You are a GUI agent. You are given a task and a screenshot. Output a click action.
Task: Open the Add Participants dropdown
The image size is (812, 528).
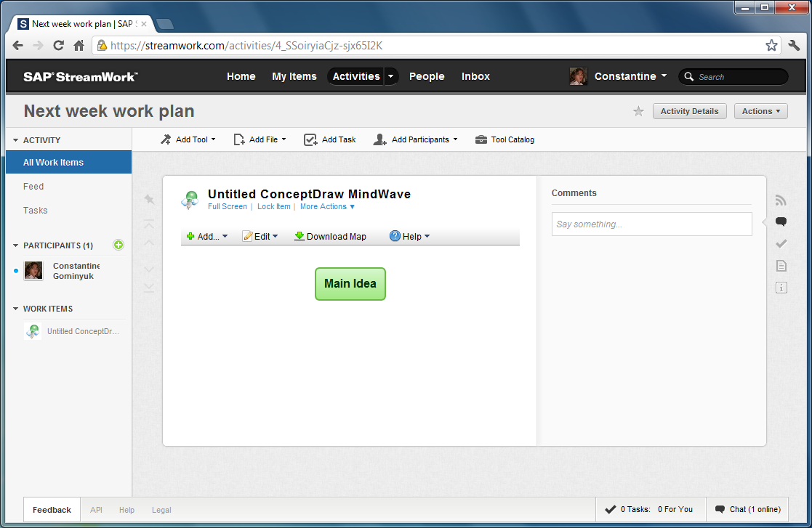pos(415,139)
